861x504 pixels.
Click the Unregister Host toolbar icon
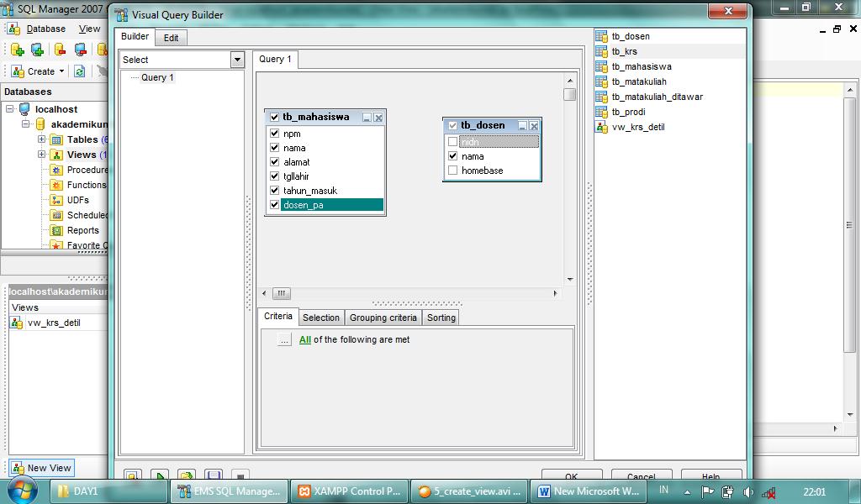pos(80,50)
